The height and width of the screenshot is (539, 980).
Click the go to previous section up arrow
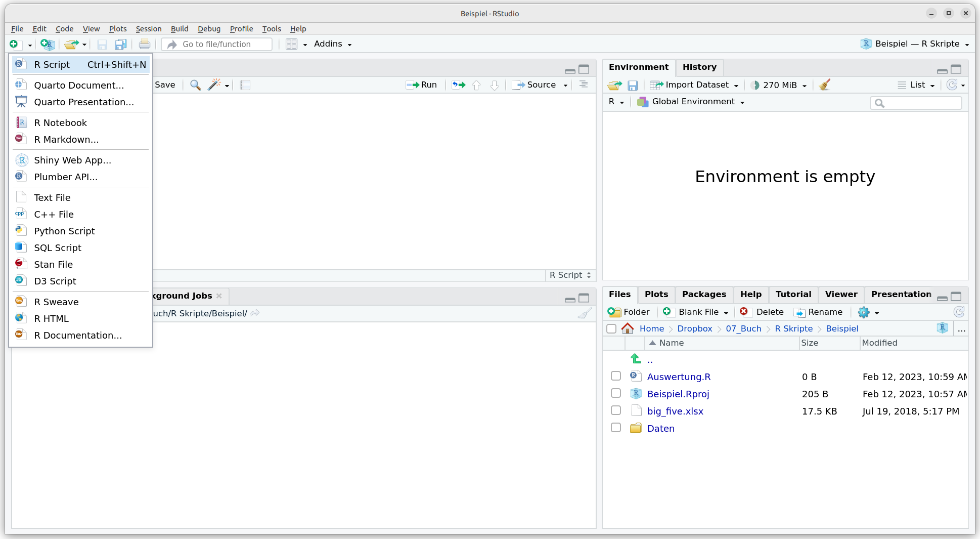pyautogui.click(x=476, y=85)
